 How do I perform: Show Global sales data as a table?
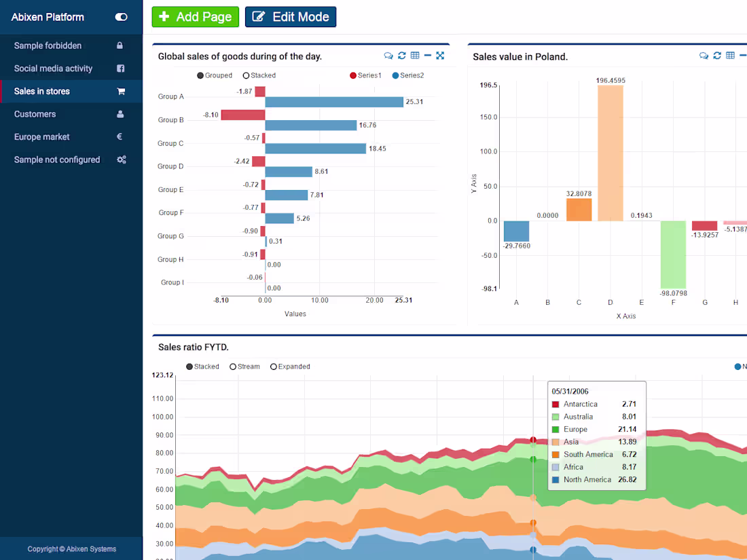pos(415,56)
